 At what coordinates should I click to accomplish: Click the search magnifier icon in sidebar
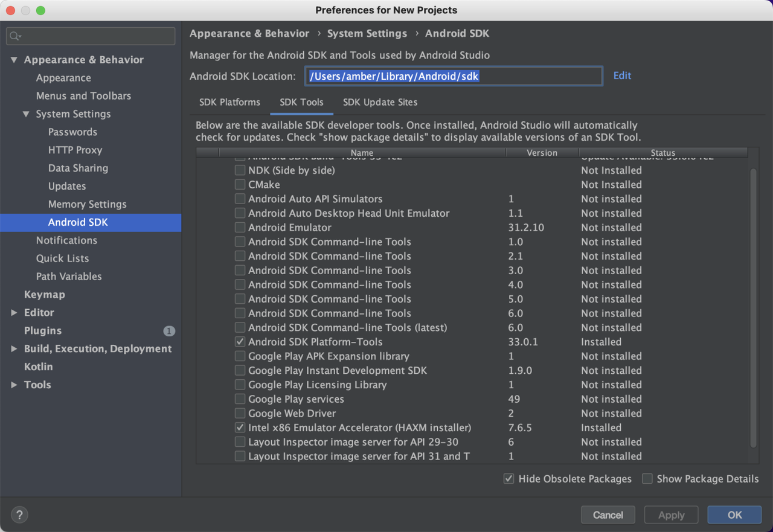(x=16, y=36)
